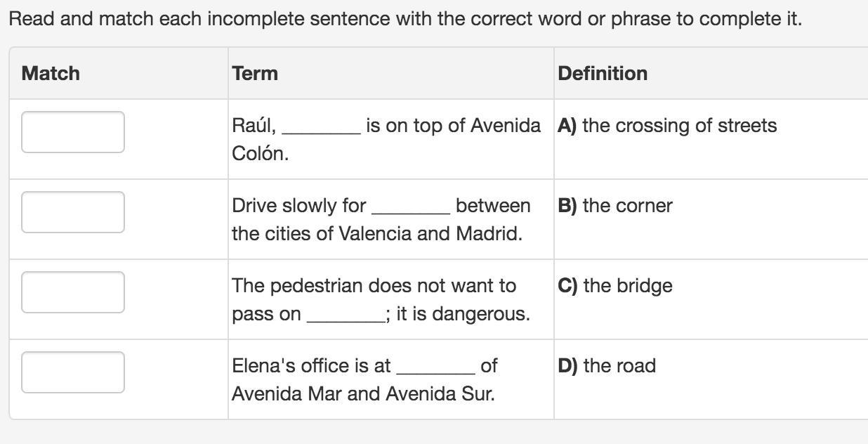Click the match box for Elena's office sentence
The height and width of the screenshot is (444, 868).
point(73,372)
